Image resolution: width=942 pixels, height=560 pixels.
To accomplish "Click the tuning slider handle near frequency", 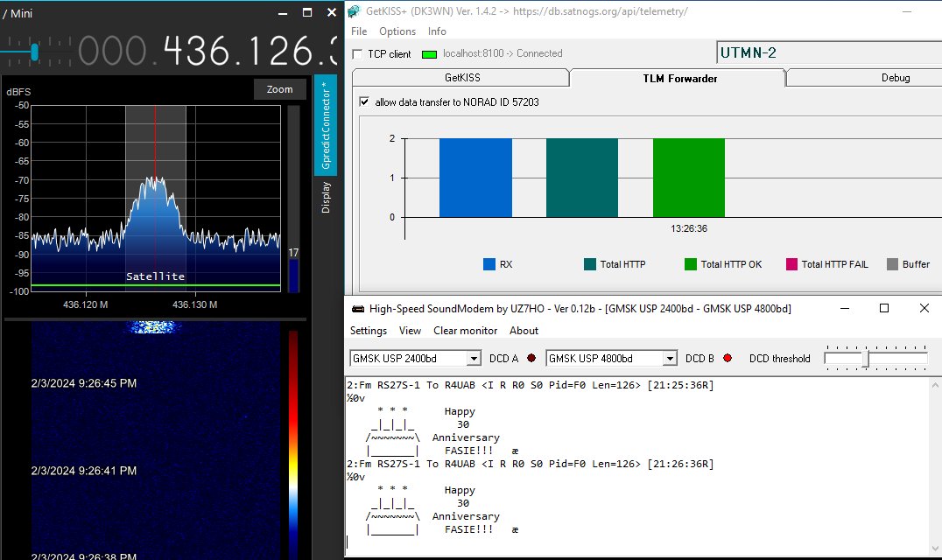I will pos(34,52).
